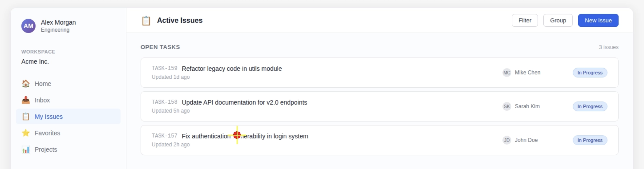
Task: Click the Alex Morgan user name
Action: [x=58, y=22]
